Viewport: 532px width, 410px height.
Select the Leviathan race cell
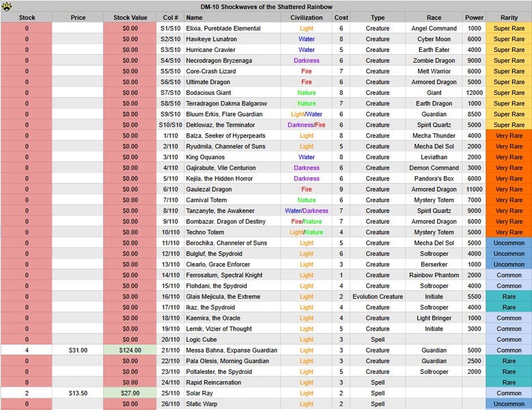(434, 157)
